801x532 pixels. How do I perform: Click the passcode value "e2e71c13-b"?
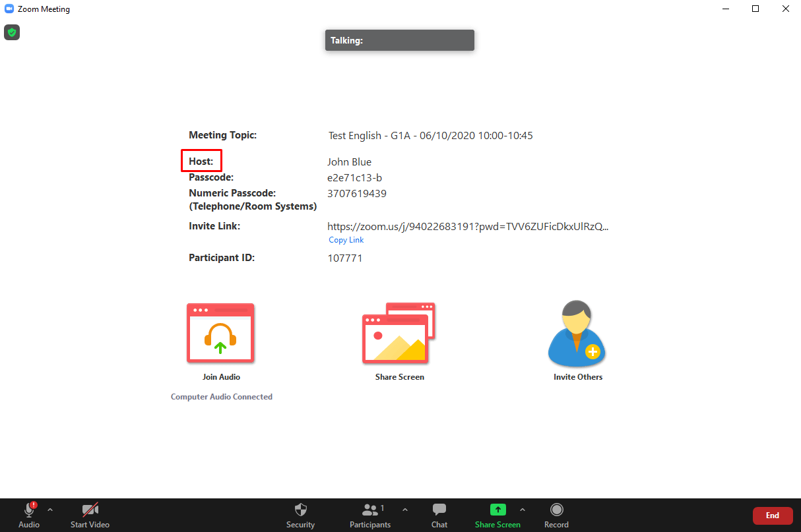tap(354, 178)
